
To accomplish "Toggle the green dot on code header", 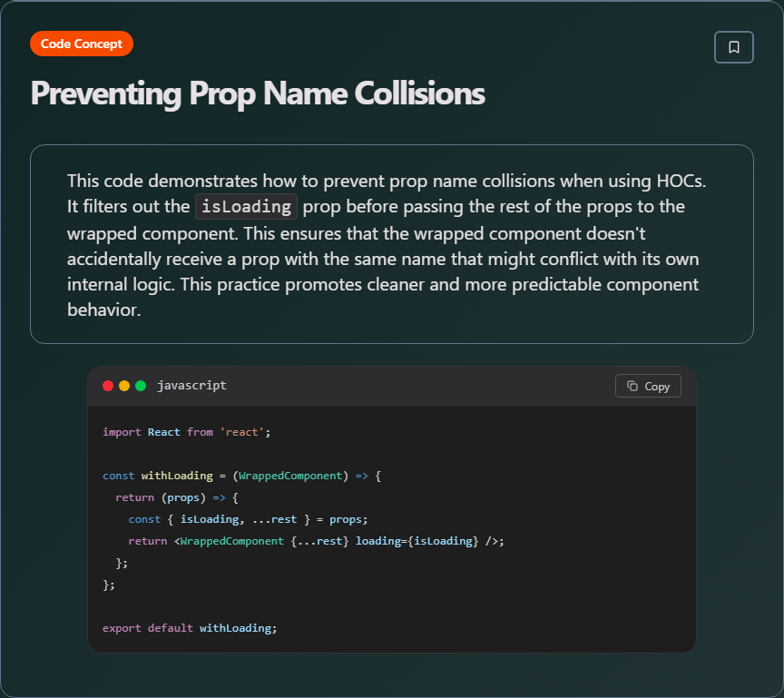I will (139, 385).
